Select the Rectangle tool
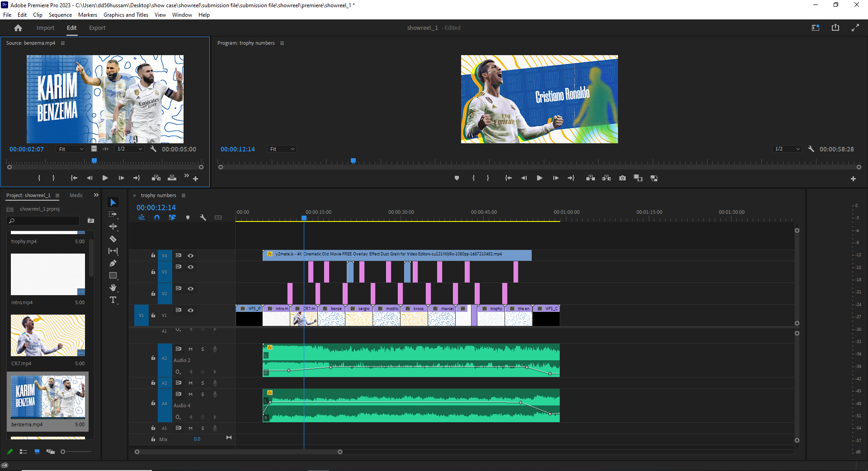The height and width of the screenshot is (471, 868). tap(113, 275)
